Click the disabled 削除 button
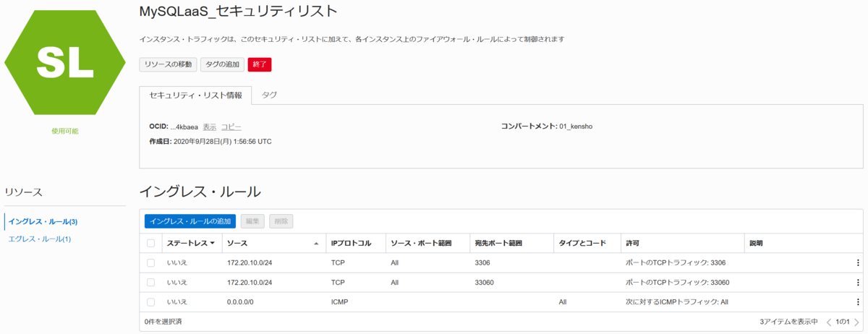This screenshot has width=868, height=334. click(x=281, y=221)
